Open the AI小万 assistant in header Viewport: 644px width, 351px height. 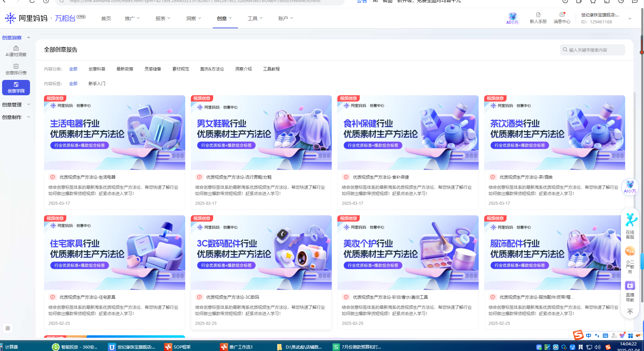512,18
